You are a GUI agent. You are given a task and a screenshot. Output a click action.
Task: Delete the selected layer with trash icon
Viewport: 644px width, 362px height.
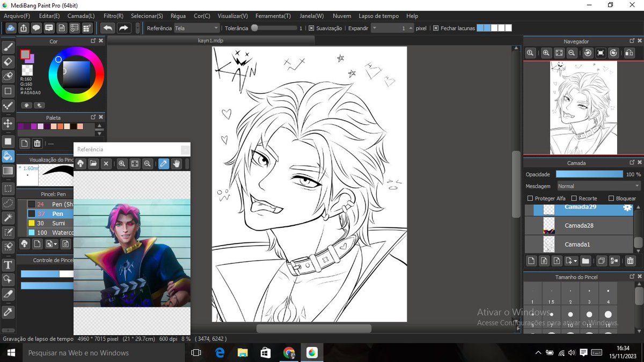coord(631,261)
